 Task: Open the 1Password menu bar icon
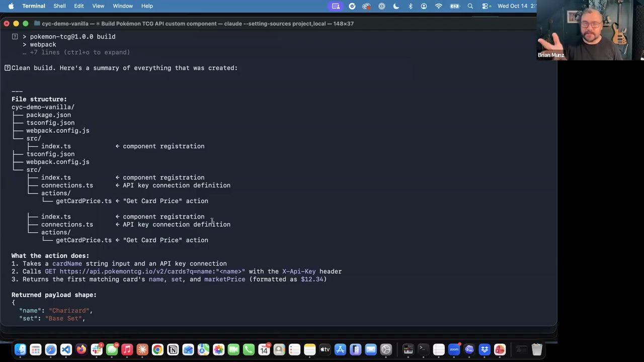pos(381,6)
